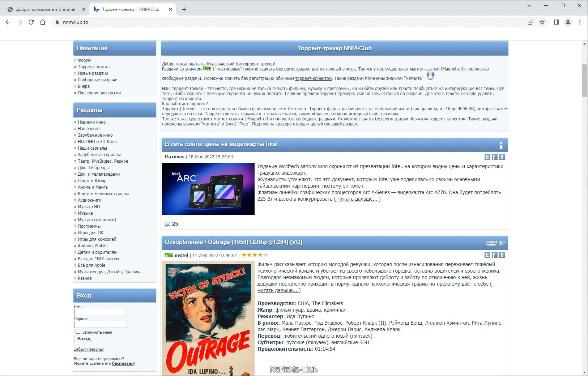Focus the 'Имя' username field
This screenshot has width=588, height=376.
coord(101,312)
